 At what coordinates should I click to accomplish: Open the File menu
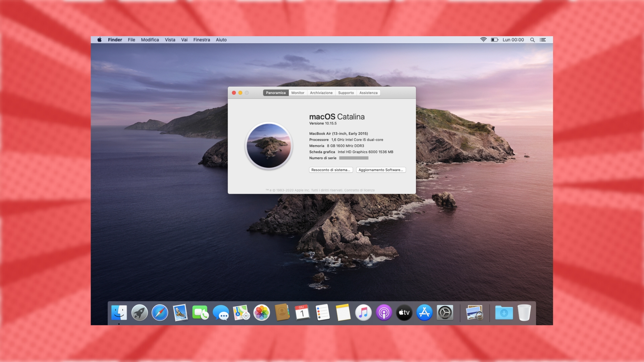point(131,40)
